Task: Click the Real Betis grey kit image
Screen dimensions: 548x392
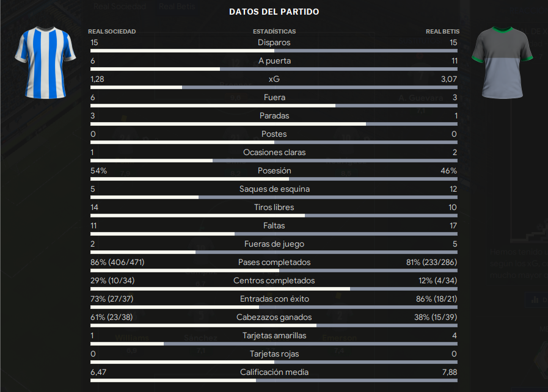Action: point(502,63)
